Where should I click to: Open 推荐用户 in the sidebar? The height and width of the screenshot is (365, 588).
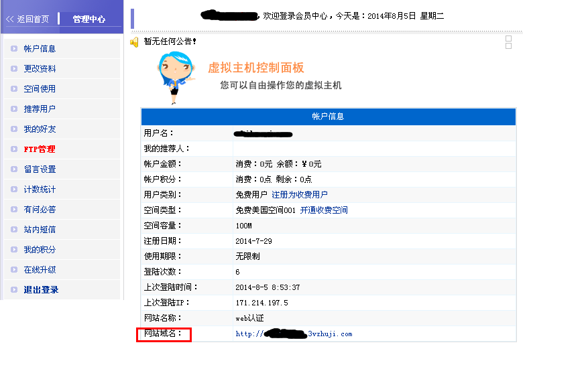[40, 109]
